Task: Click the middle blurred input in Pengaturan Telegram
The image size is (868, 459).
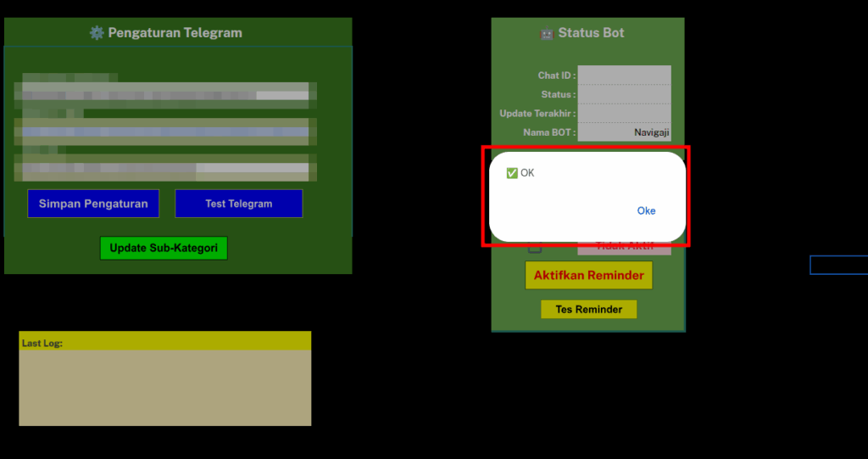Action: (165, 132)
